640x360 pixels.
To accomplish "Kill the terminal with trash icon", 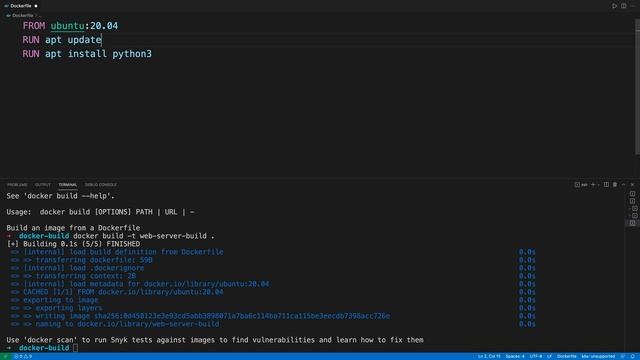I will (615, 185).
